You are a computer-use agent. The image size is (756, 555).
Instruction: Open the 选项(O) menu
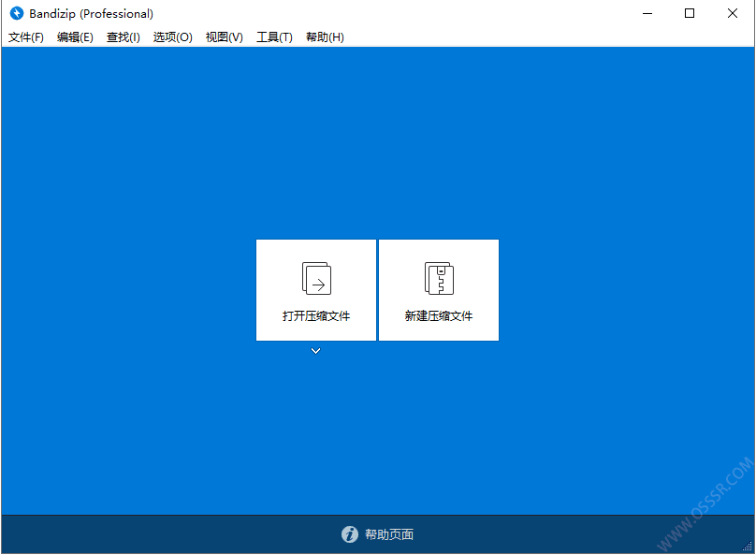172,37
